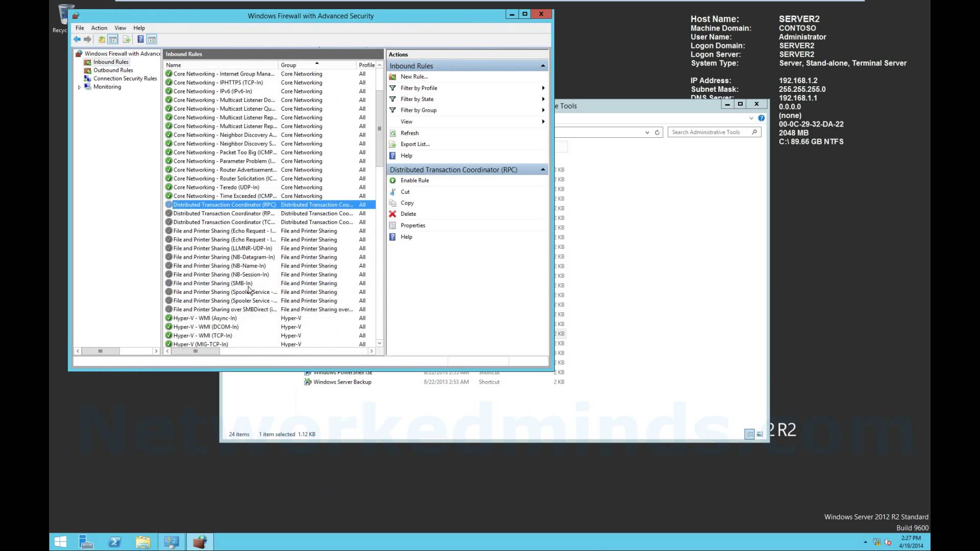Click Search Administrative Tools field
This screenshot has width=980, height=551.
click(714, 133)
